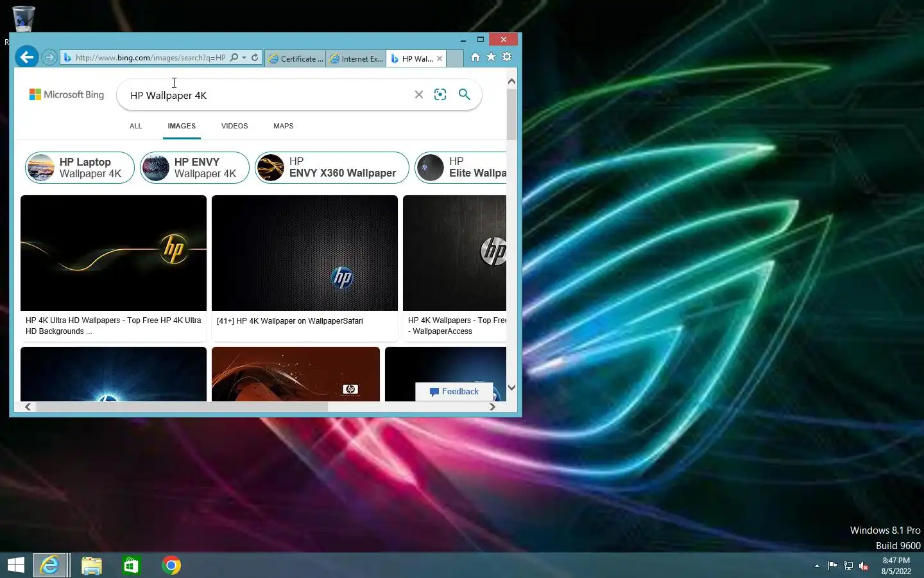This screenshot has width=924, height=578.
Task: Click the horizontal scrollbar left arrow
Action: pyautogui.click(x=28, y=407)
